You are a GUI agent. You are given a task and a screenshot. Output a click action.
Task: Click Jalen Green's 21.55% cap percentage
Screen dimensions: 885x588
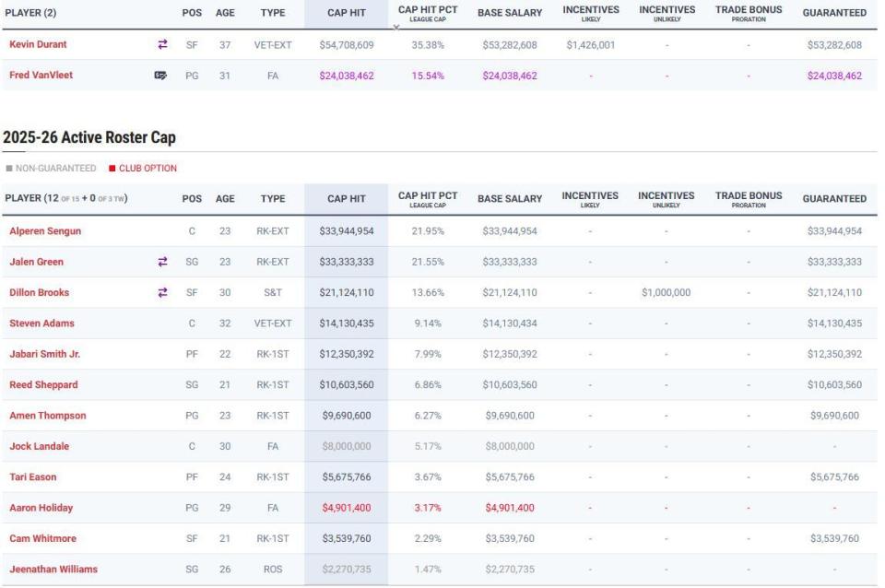[427, 262]
